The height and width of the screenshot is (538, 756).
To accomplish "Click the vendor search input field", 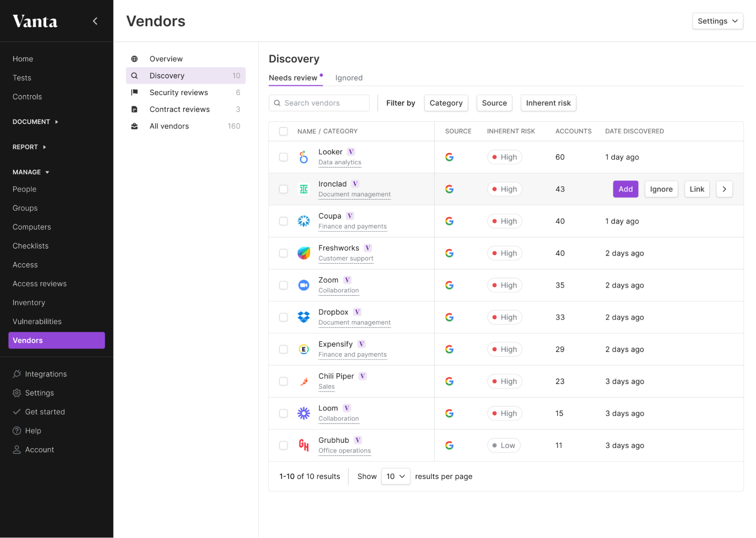I will point(319,103).
